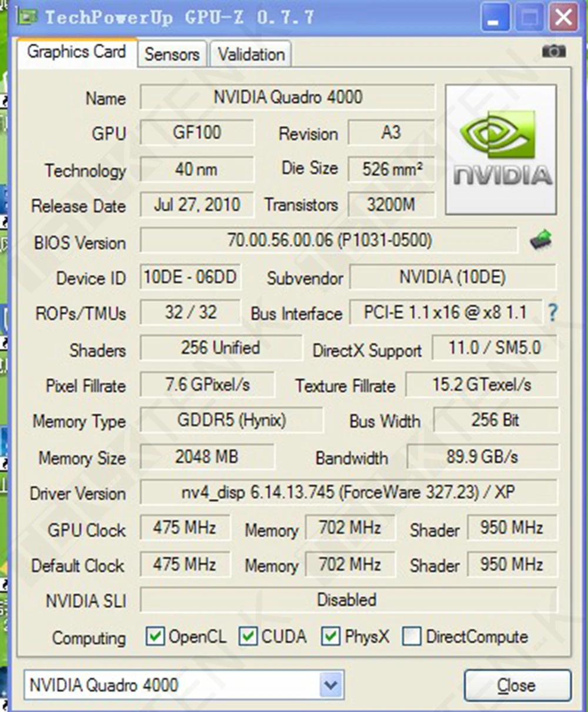Image resolution: width=588 pixels, height=712 pixels.
Task: Click the BIOS Version text field
Action: tap(329, 240)
